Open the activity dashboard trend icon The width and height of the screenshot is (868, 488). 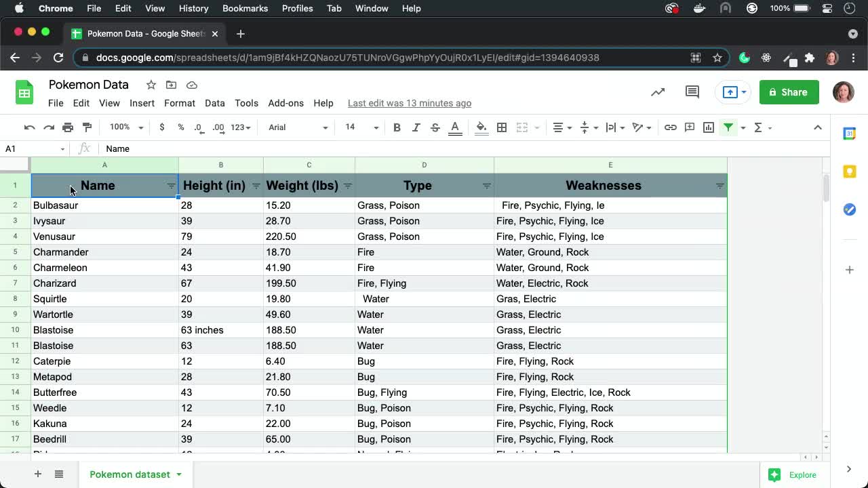pyautogui.click(x=658, y=92)
